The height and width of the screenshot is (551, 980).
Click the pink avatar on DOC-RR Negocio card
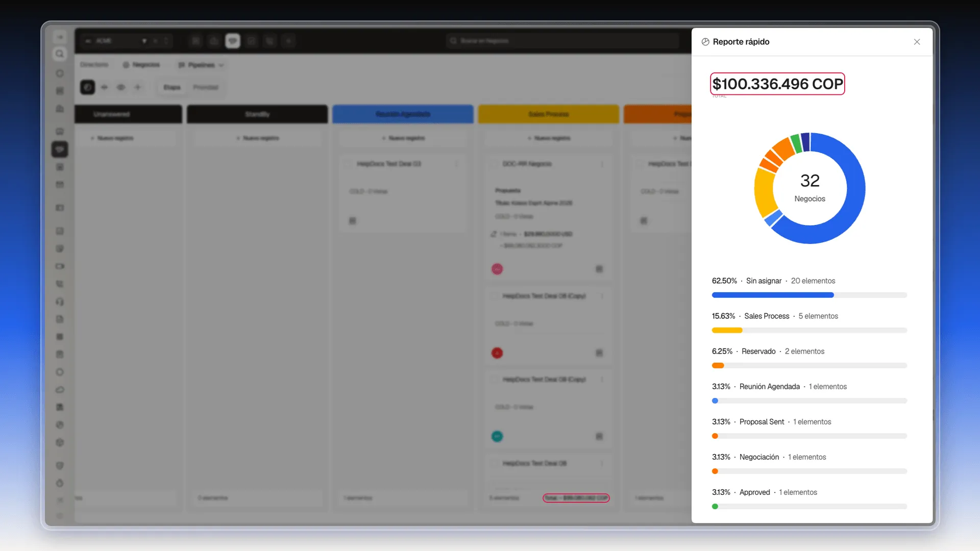click(x=497, y=269)
